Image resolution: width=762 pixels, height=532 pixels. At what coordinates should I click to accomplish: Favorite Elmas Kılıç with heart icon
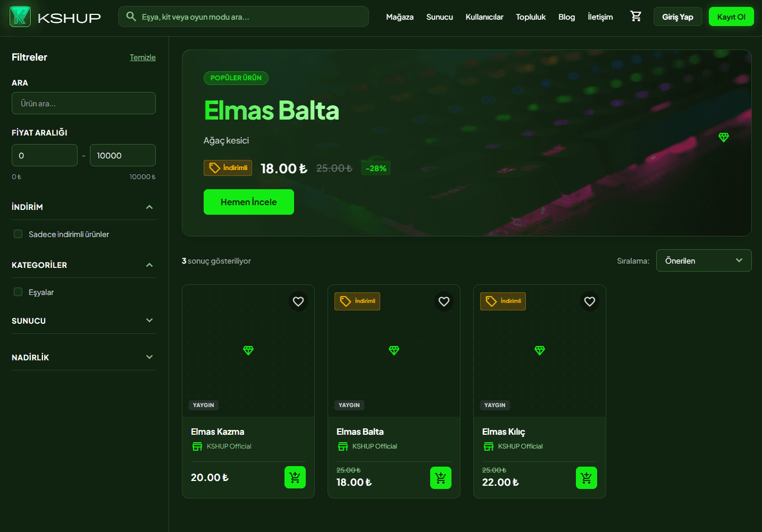[590, 301]
